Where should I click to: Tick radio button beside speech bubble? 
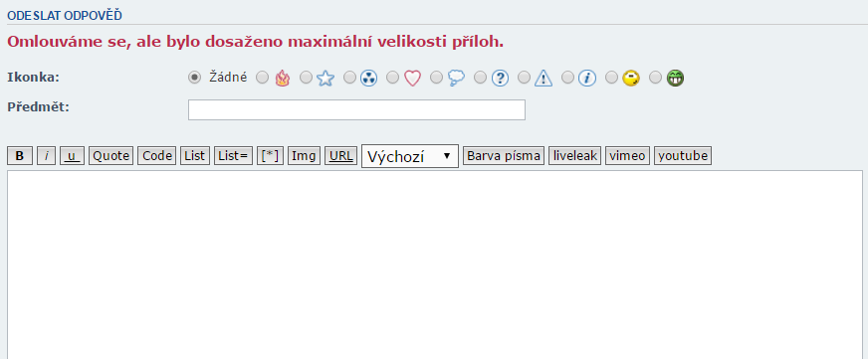tap(437, 78)
